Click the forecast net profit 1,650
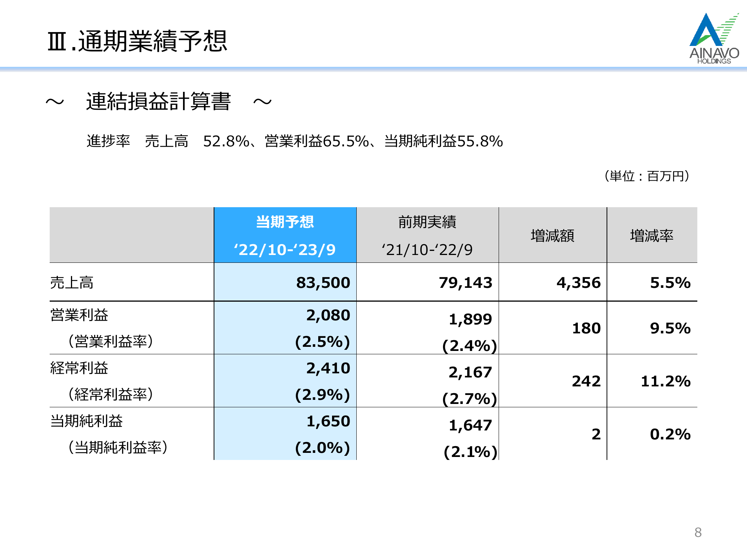Screen dimensions: 747x560 (328, 421)
